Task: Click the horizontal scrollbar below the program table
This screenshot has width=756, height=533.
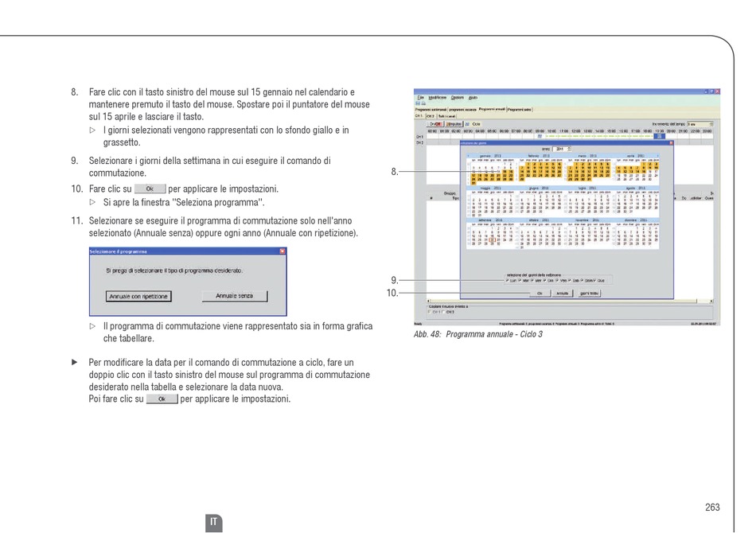Action: click(570, 301)
